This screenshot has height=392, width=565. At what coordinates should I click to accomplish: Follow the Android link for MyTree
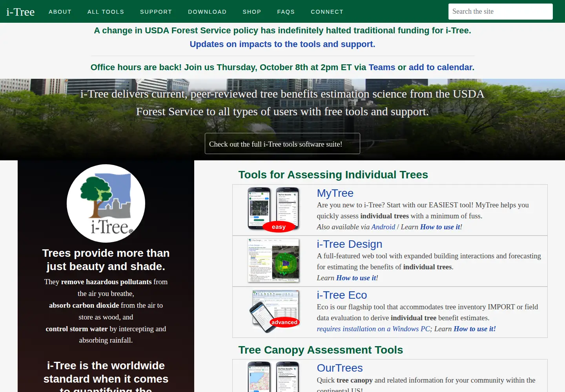click(383, 227)
